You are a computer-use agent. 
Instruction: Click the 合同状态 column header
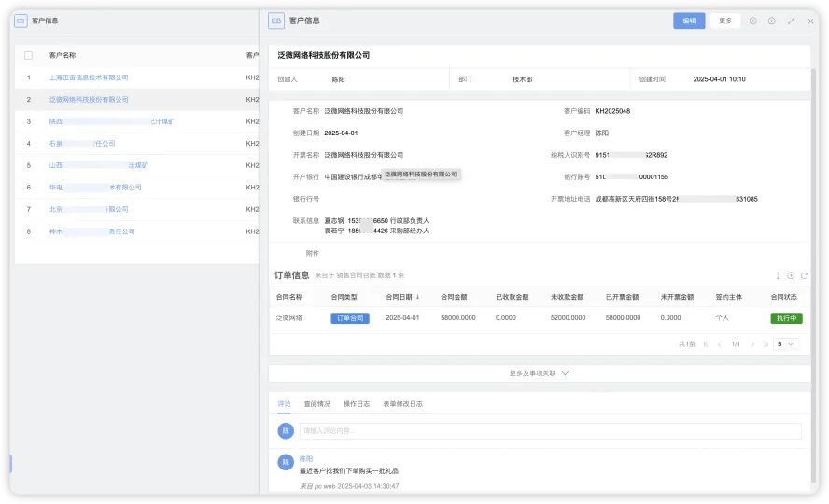click(x=783, y=297)
